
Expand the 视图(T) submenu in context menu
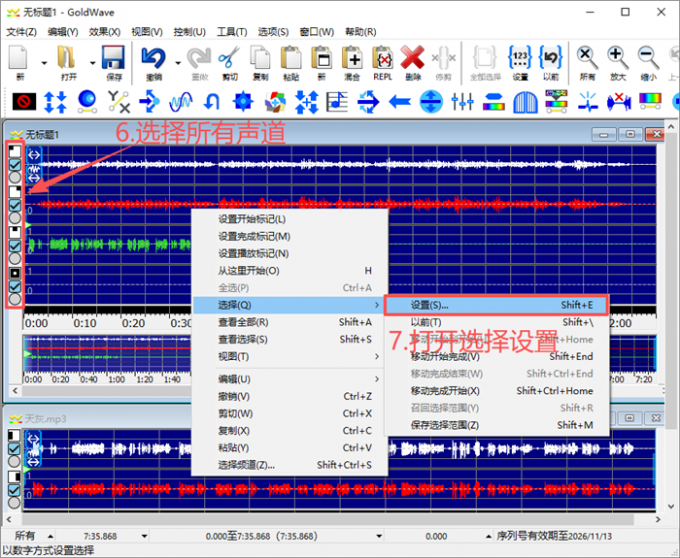click(289, 356)
